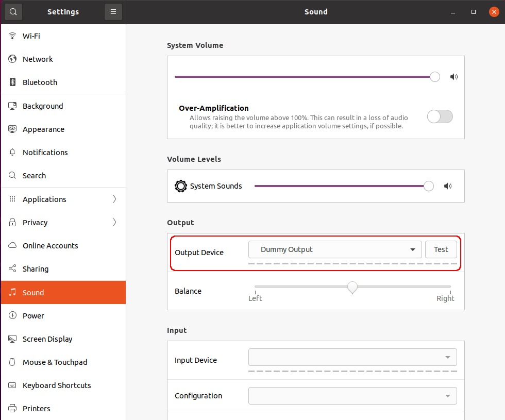Expand the Applications submenu chevron
The image size is (505, 420).
(114, 199)
